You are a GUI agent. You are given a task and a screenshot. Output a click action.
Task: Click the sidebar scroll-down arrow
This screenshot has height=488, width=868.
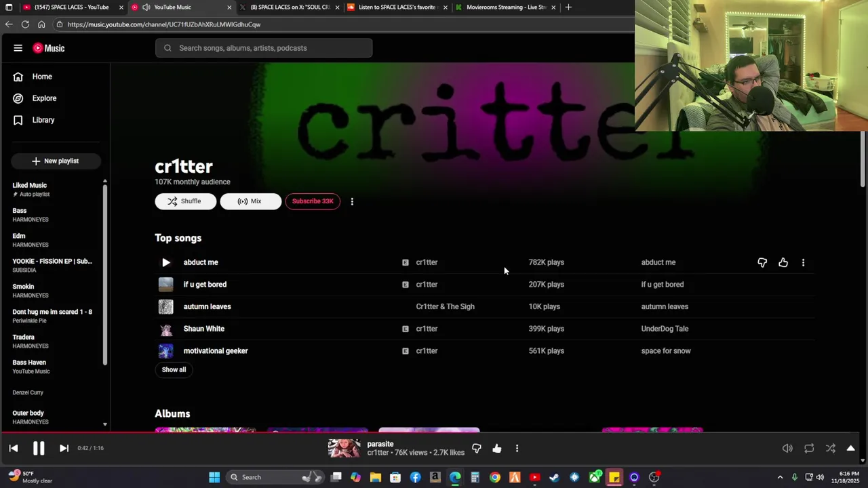pyautogui.click(x=105, y=424)
